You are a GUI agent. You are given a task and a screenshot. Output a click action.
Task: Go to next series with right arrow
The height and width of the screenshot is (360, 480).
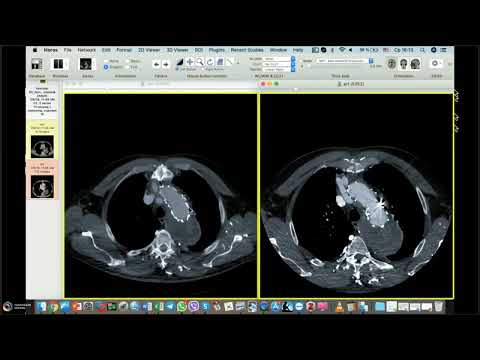click(x=165, y=64)
